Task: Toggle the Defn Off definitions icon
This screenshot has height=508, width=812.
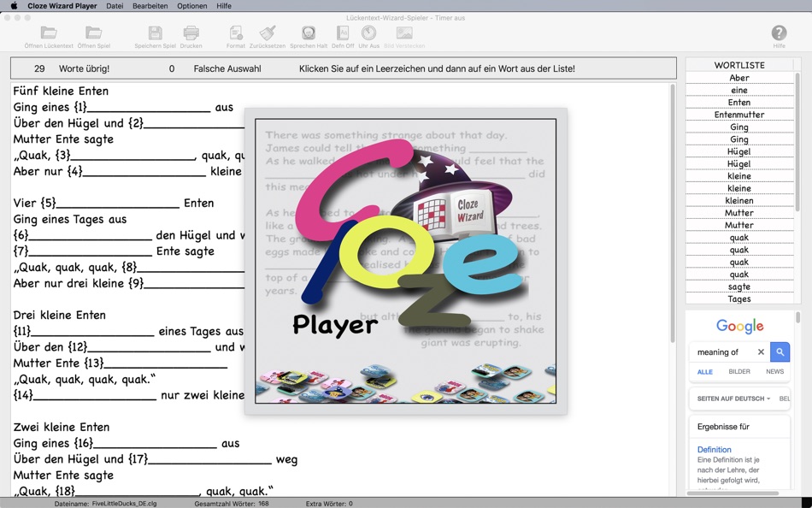Action: 343,33
